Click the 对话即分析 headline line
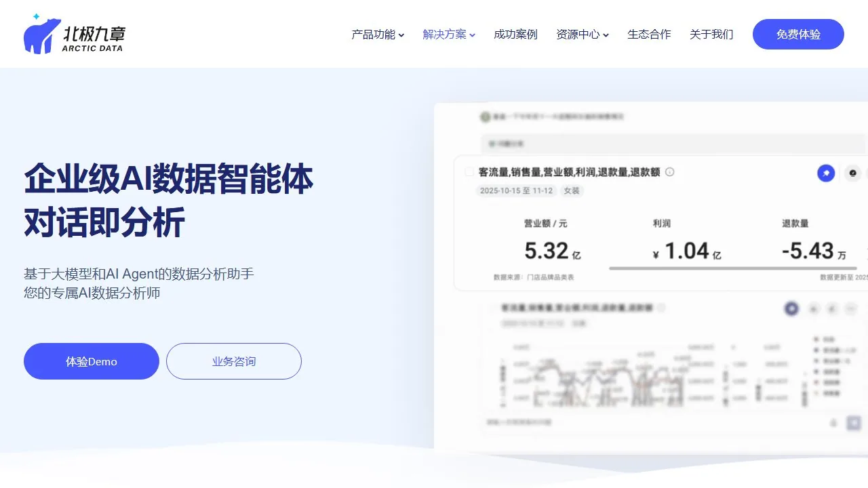 coord(104,222)
